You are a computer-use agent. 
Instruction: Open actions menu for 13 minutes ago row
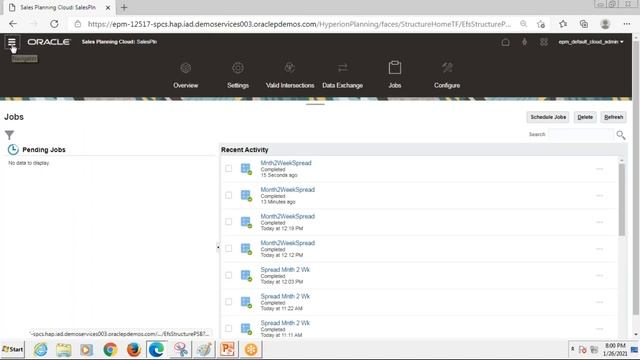click(x=599, y=196)
